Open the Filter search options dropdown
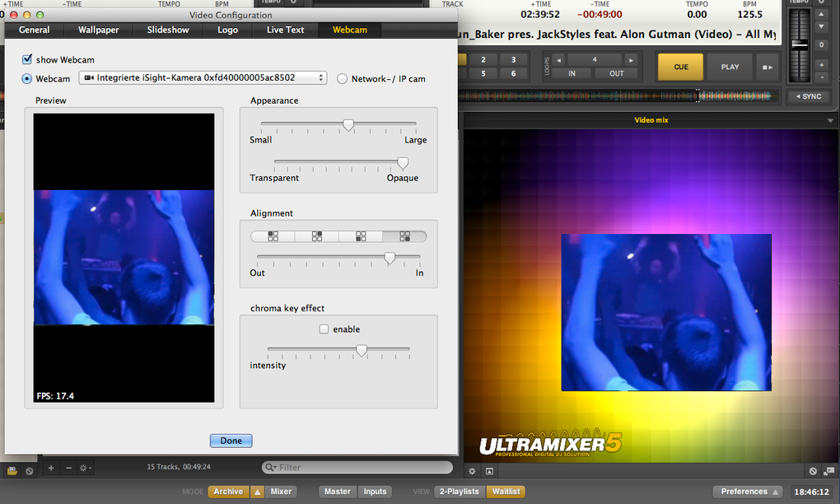 (x=275, y=468)
